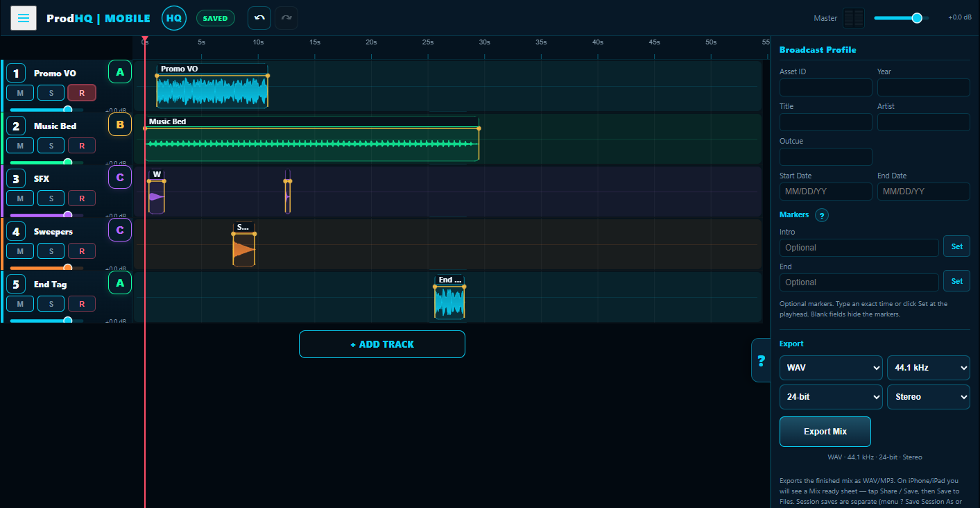Click track number 1 badge

point(16,73)
